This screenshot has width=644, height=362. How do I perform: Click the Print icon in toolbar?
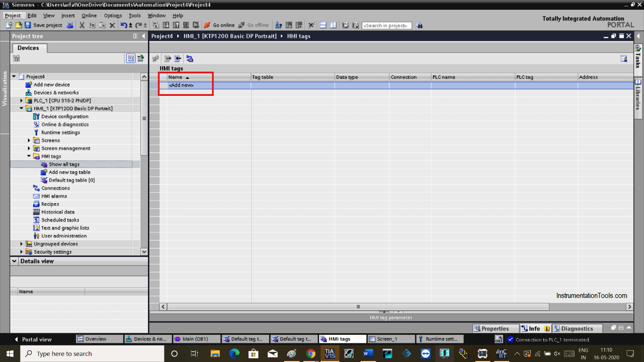click(x=70, y=25)
